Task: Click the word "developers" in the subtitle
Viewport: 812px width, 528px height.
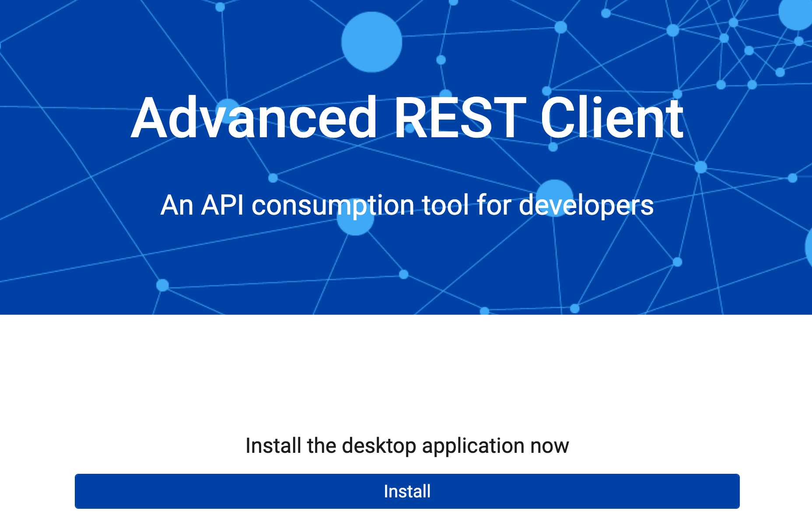Action: point(586,205)
